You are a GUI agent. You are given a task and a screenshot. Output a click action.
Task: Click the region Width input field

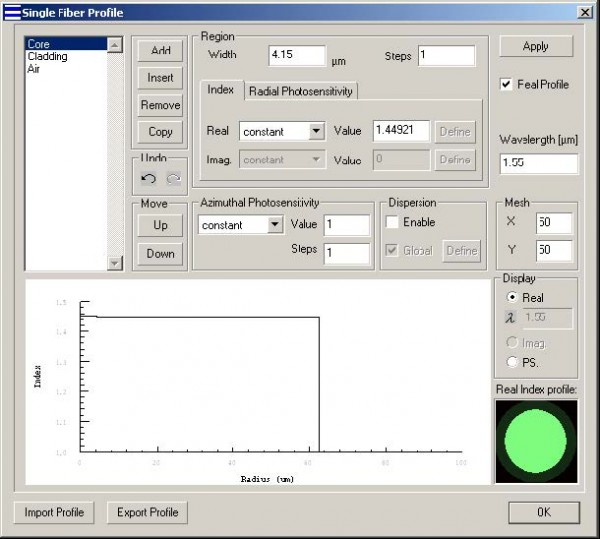point(297,55)
